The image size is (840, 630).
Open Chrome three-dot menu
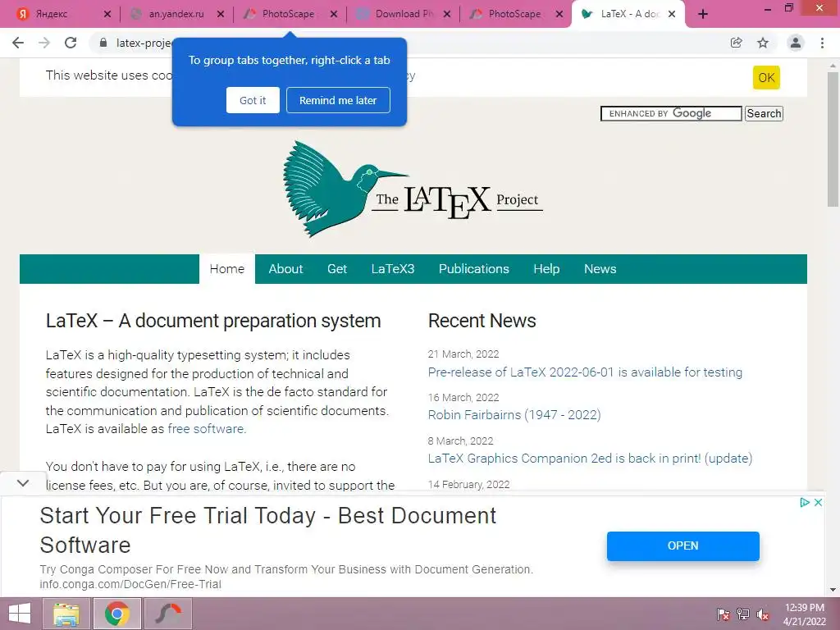822,43
